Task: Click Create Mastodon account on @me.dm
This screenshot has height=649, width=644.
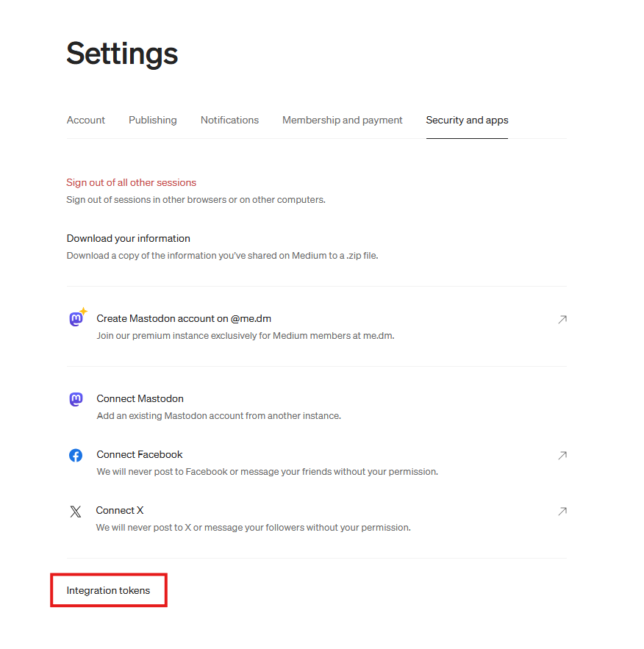Action: point(184,318)
